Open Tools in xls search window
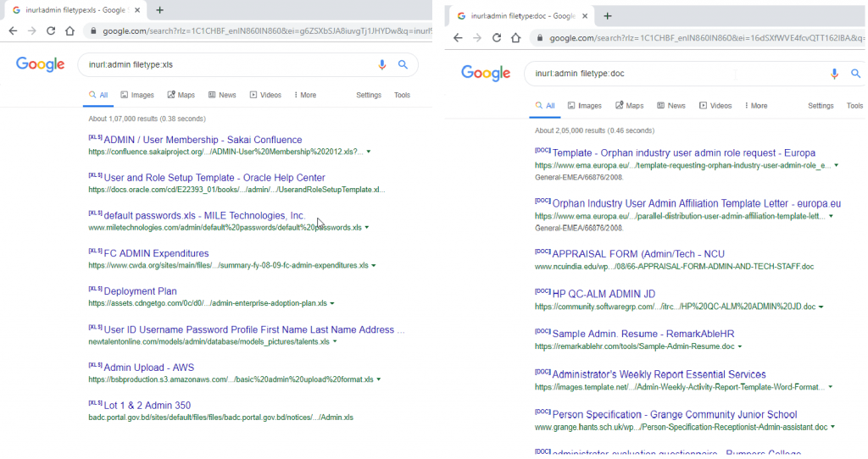This screenshot has width=868, height=459. 402,95
